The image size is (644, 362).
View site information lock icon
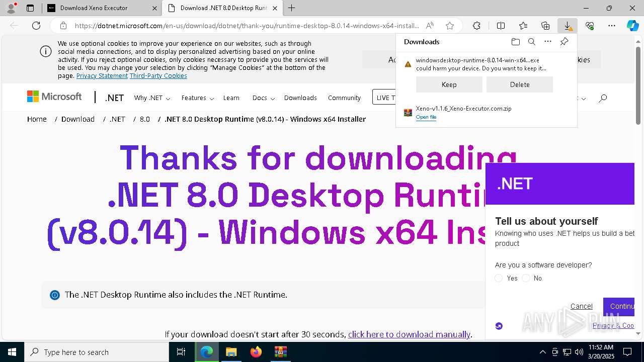[63, 26]
